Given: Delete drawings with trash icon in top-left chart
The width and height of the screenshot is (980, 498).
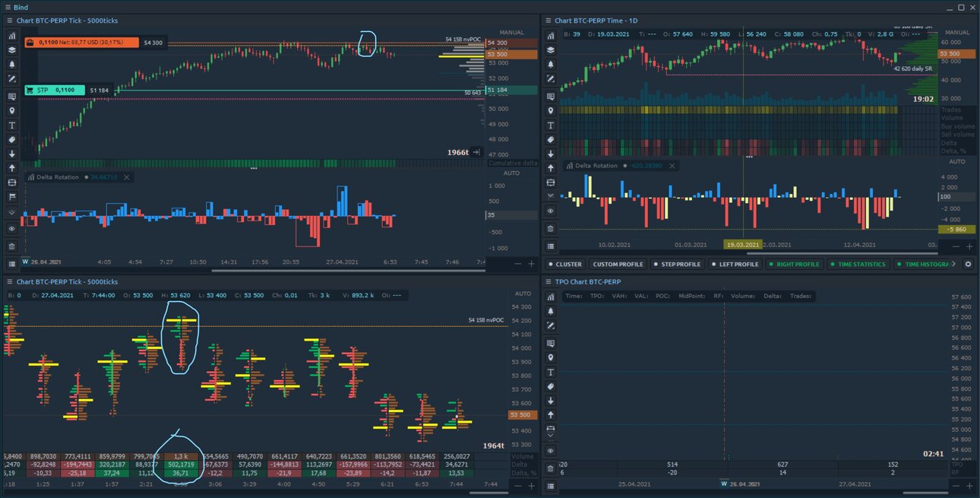Looking at the screenshot, I should pyautogui.click(x=11, y=246).
